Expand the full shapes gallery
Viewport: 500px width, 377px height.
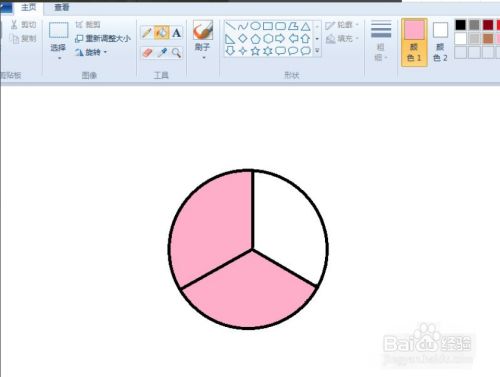point(317,51)
